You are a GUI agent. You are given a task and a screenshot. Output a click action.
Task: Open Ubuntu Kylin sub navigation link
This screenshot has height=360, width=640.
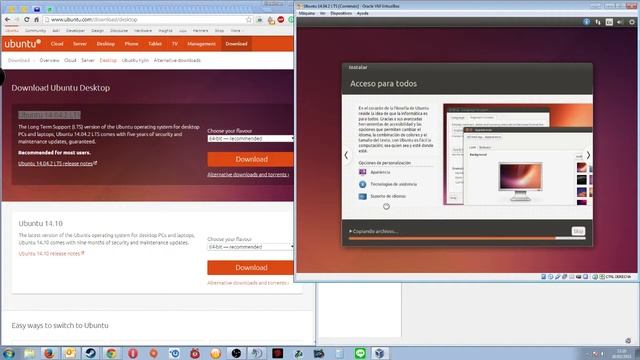pos(135,60)
